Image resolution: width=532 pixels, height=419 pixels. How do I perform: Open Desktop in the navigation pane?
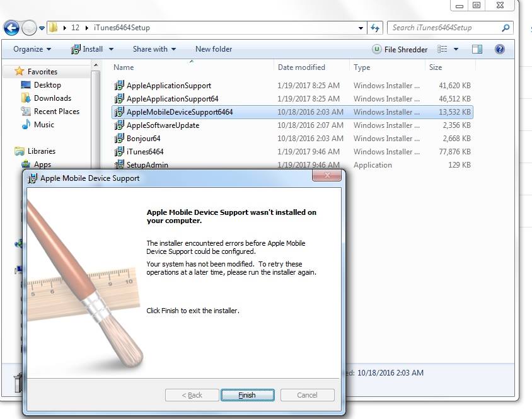[x=47, y=85]
